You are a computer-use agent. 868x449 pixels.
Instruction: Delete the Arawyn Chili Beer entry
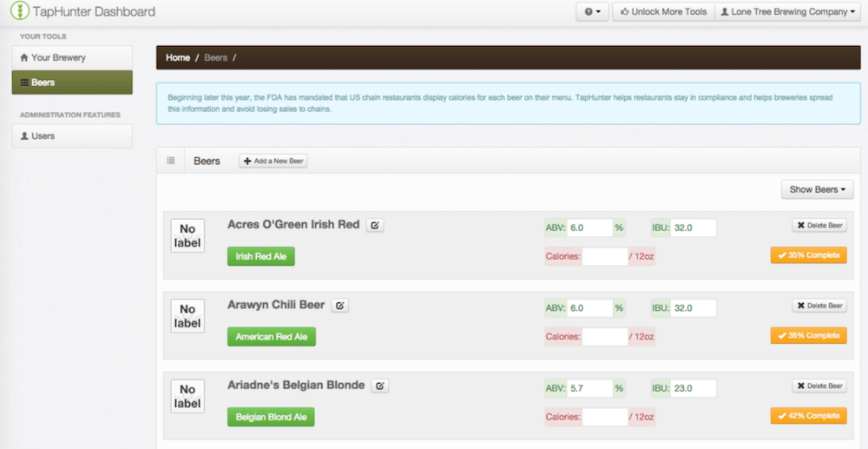[819, 306]
